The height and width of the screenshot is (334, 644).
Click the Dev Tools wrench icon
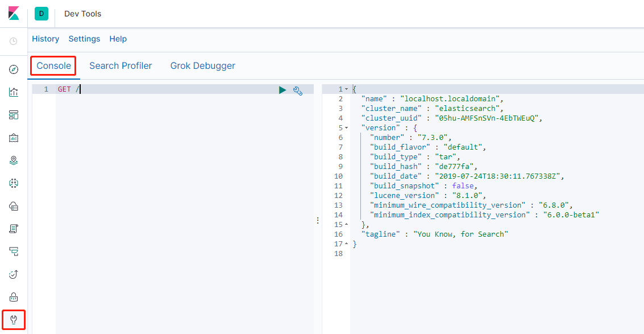click(14, 320)
